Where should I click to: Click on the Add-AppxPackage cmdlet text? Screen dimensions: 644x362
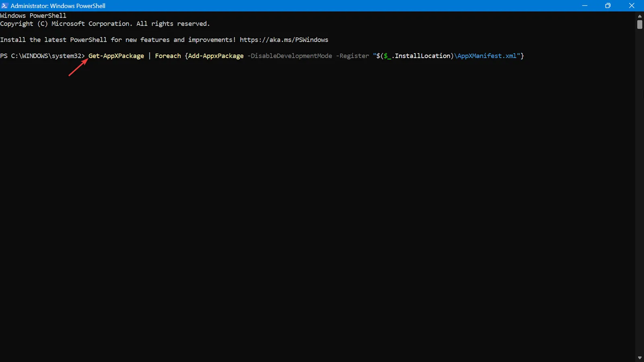216,56
